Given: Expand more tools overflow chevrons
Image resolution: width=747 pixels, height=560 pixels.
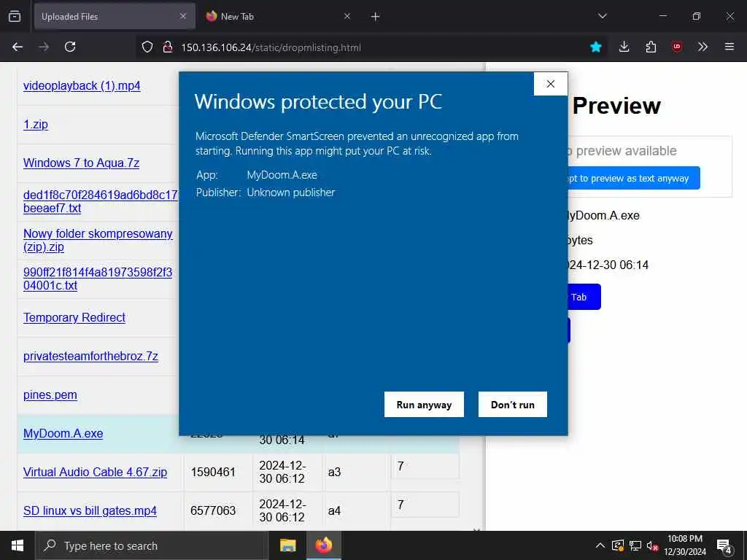Looking at the screenshot, I should click(x=703, y=47).
